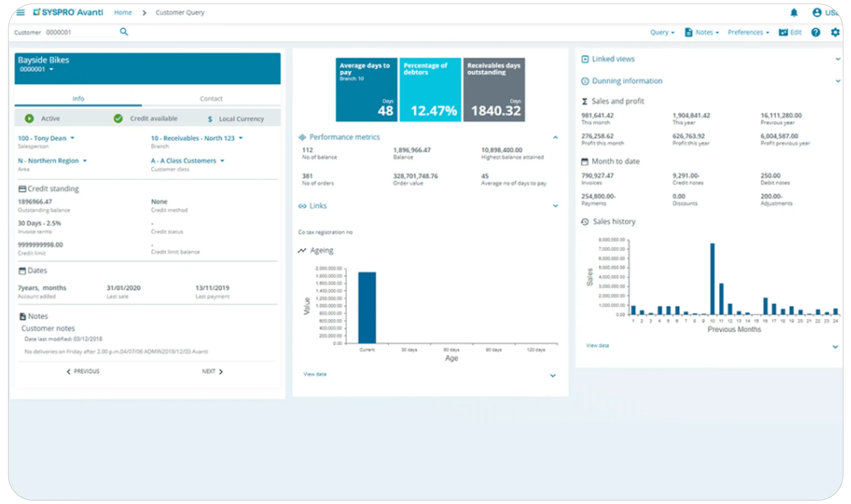Image resolution: width=851 pixels, height=504 pixels.
Task: Open the Preferences dropdown menu
Action: 748,32
